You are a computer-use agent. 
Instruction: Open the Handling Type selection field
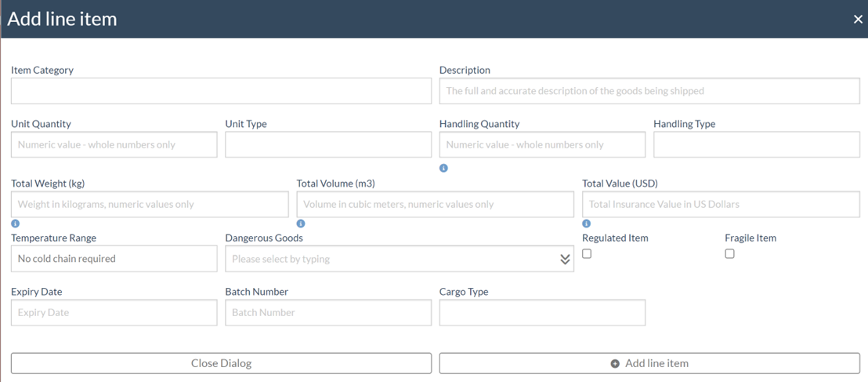tap(757, 144)
